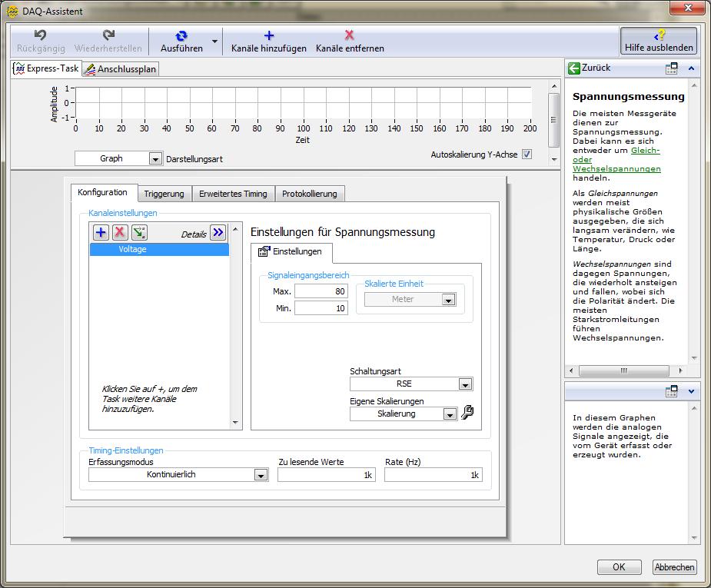Click the OK button
This screenshot has height=588, width=711.
[619, 567]
